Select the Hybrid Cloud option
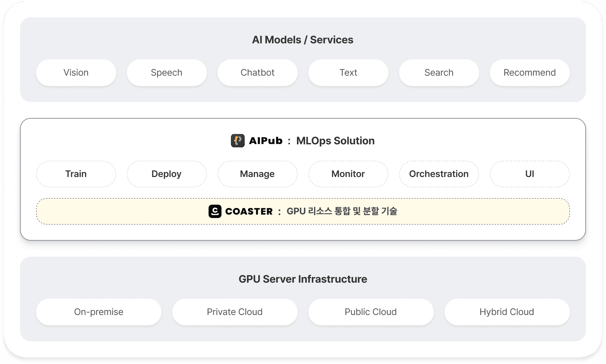 coord(507,312)
